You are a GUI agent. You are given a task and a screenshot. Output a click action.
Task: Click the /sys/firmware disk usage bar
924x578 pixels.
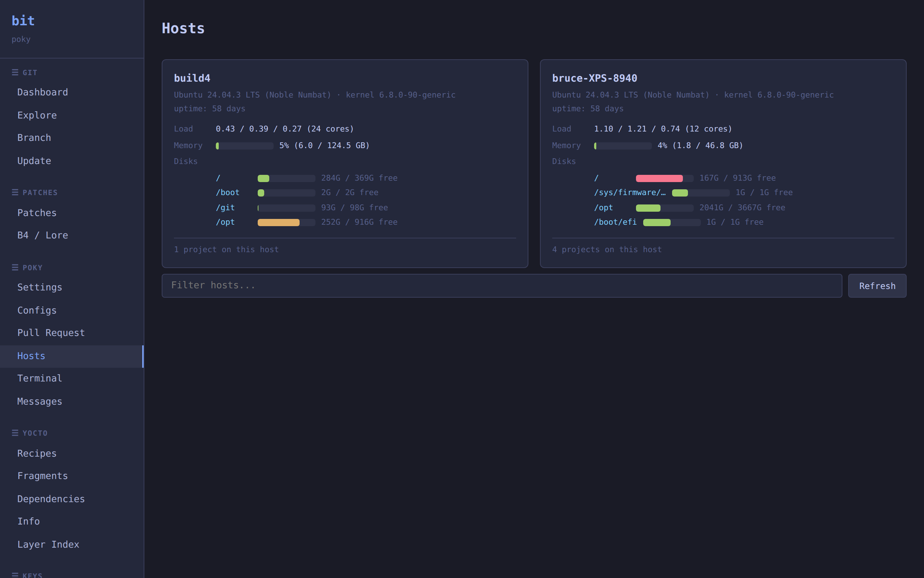pos(701,193)
